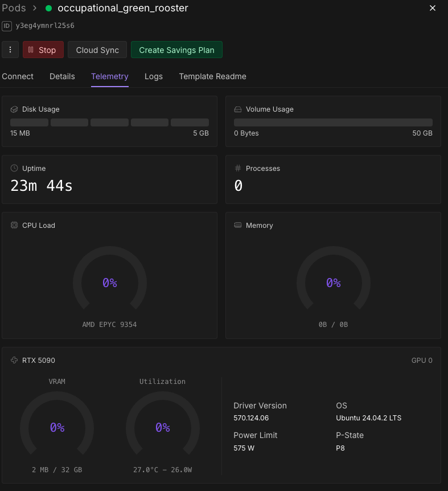Screen dimensions: 448x491
Task: Click the RTX 5090 GPU icon
Action: point(14,360)
